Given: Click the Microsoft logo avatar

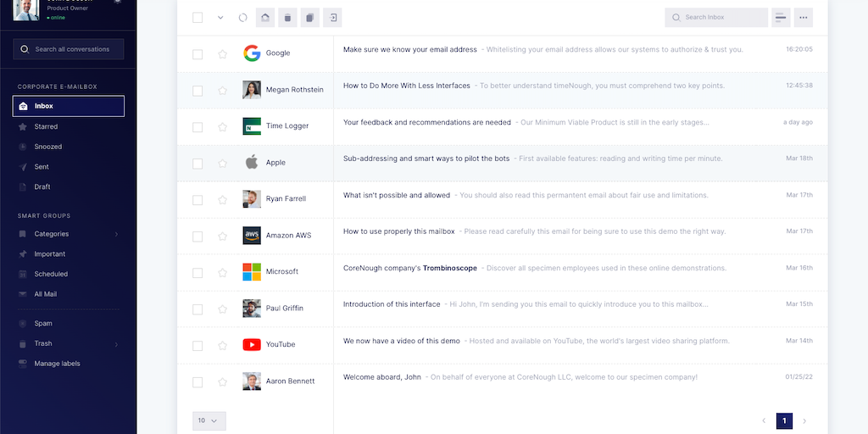Looking at the screenshot, I should 252,272.
